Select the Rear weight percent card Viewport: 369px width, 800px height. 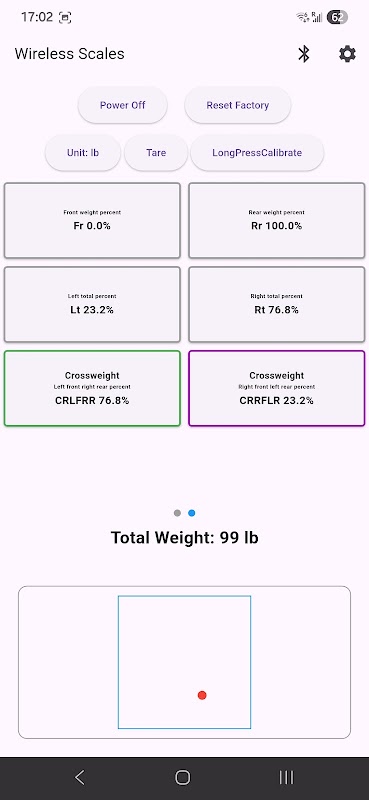click(x=277, y=220)
